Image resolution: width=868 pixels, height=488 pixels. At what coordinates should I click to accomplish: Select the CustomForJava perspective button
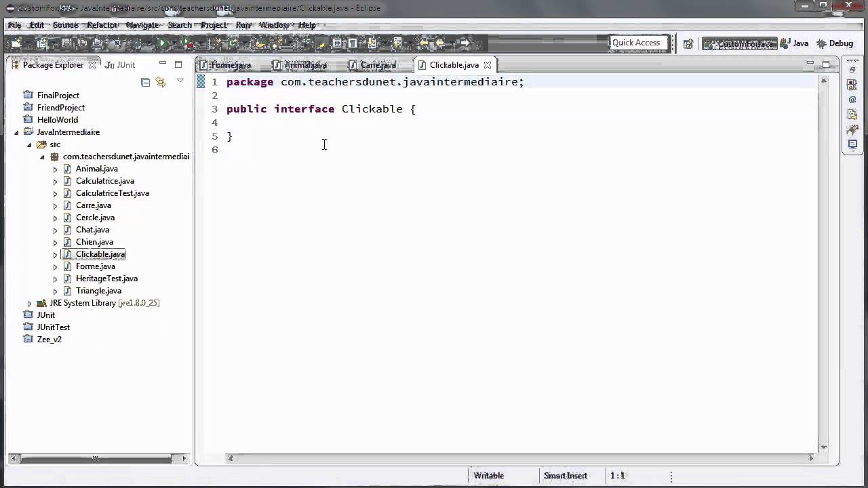click(x=739, y=43)
